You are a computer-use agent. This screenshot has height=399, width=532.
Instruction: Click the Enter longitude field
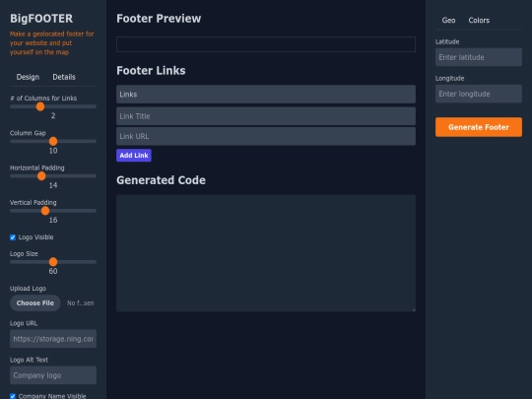(x=479, y=94)
